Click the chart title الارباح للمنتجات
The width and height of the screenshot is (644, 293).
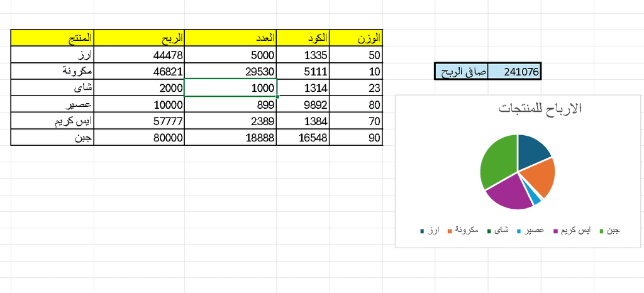click(x=540, y=109)
